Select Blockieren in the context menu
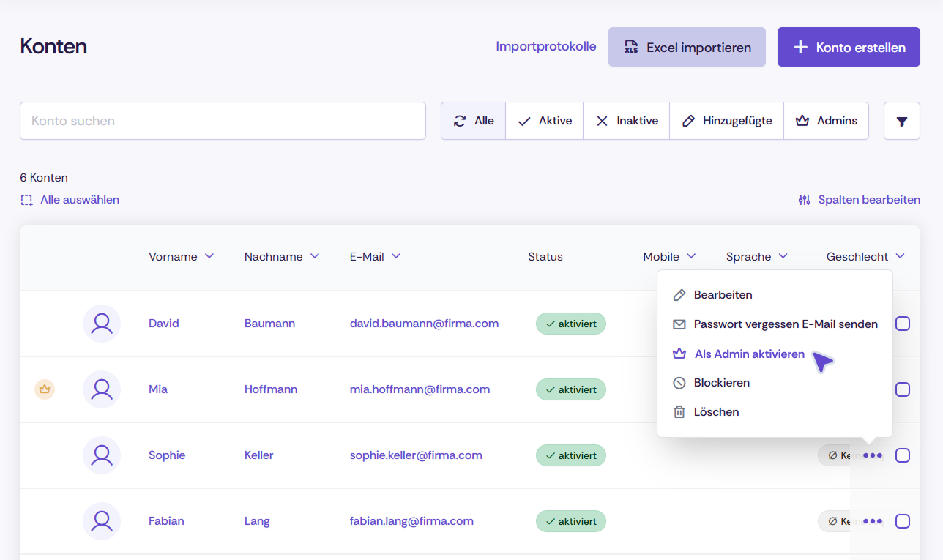Viewport: 943px width, 560px height. pyautogui.click(x=775, y=383)
